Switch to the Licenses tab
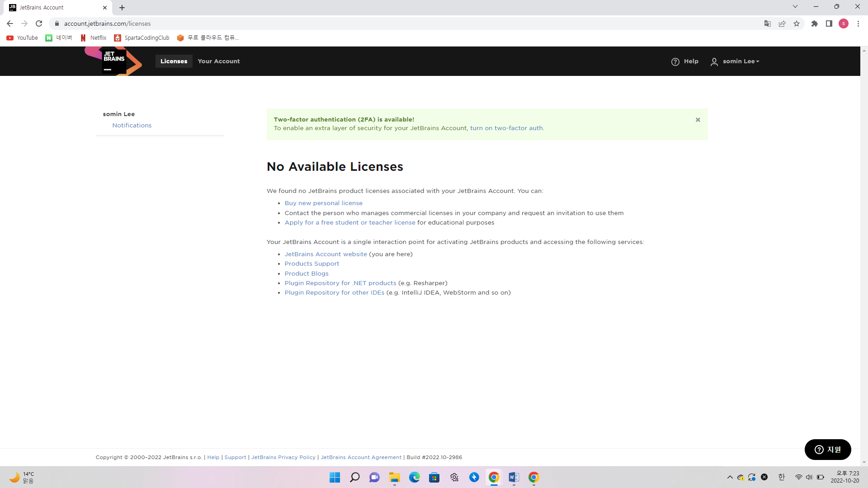 point(174,61)
